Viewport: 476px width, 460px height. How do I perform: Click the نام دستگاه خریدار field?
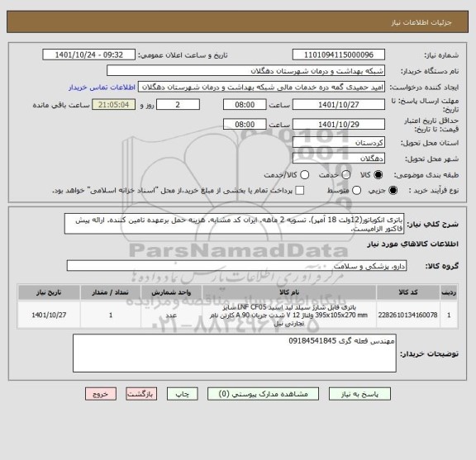(245, 71)
